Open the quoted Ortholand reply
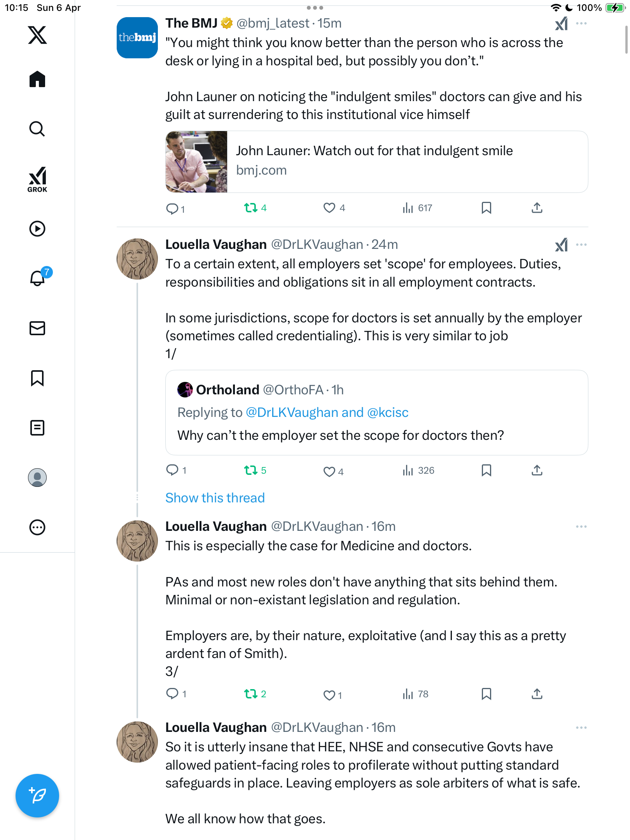Viewport: 630px width, 840px height. [x=376, y=413]
